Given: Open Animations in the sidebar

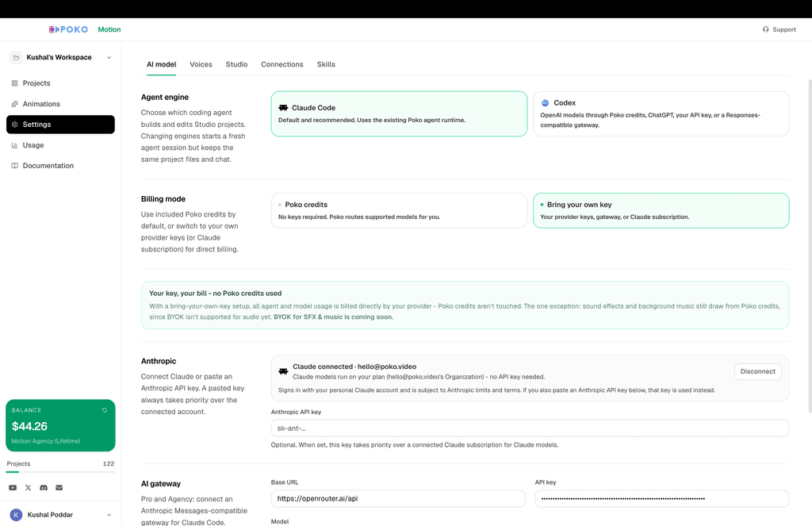Looking at the screenshot, I should (x=60, y=104).
